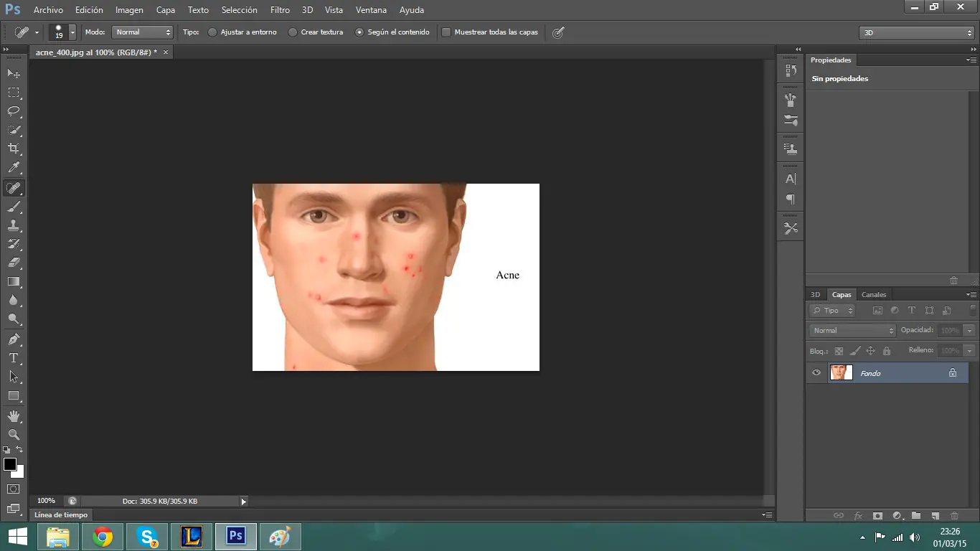Toggle lock transparent pixels in Layers

(x=839, y=351)
